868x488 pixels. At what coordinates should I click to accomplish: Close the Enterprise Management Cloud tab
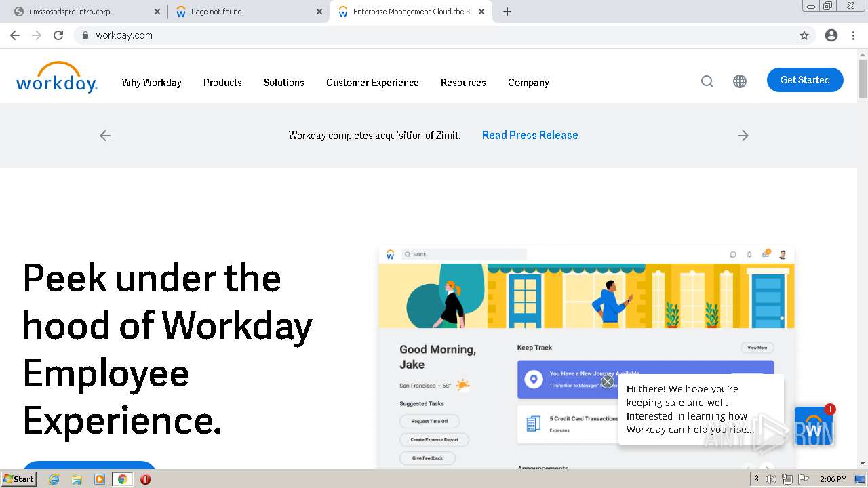(x=481, y=12)
